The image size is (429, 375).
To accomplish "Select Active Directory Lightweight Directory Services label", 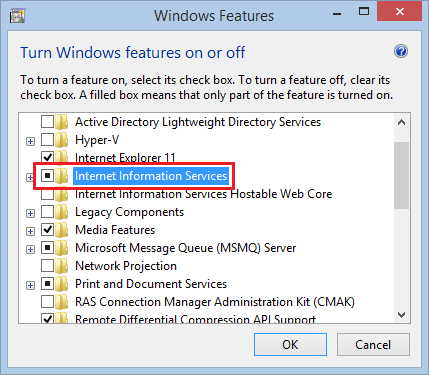I will [x=198, y=122].
